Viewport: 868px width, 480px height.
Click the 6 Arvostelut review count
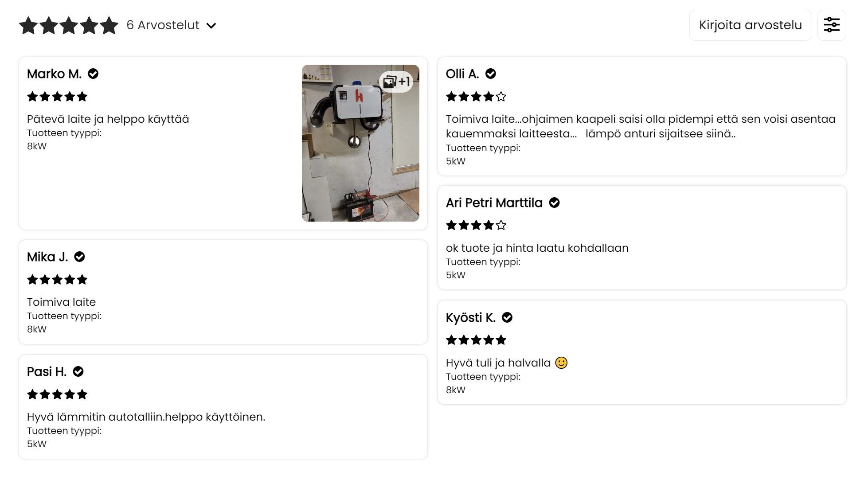[163, 25]
